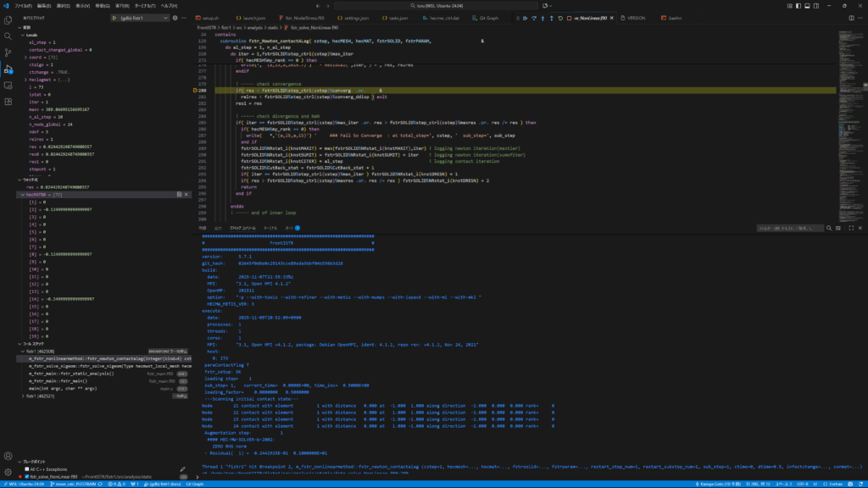Click WSL: Ubuntu-24.04 remote status button
Image resolution: width=868 pixels, height=488 pixels.
[23, 484]
